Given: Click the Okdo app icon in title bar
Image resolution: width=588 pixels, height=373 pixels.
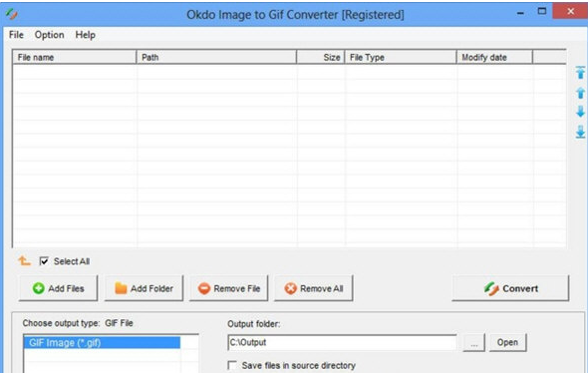Looking at the screenshot, I should (12, 14).
